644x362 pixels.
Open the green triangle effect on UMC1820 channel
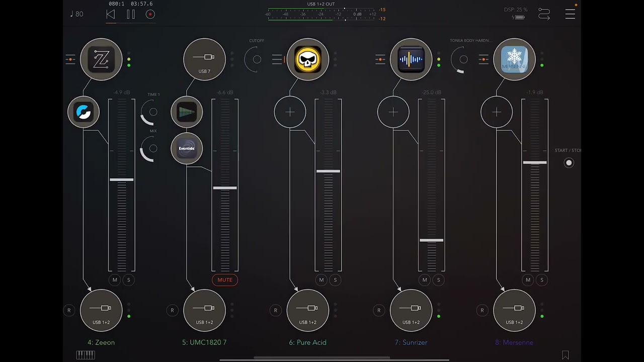click(x=187, y=112)
